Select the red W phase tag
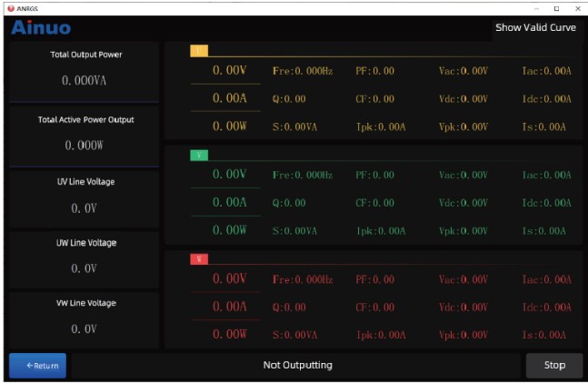Image resolution: width=588 pixels, height=383 pixels. [x=199, y=259]
